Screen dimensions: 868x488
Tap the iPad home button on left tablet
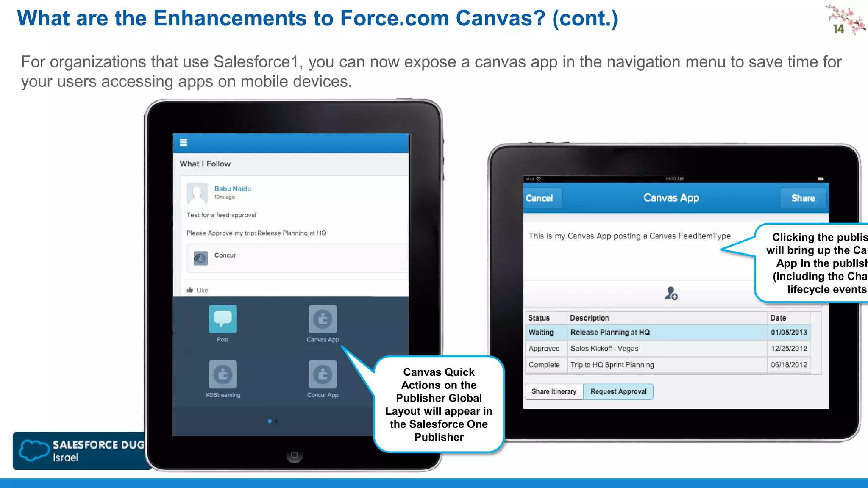pos(294,455)
